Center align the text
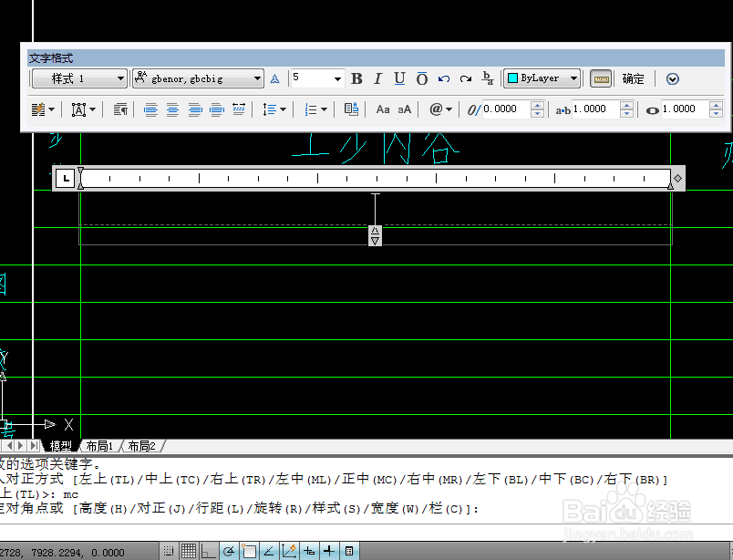 (172, 110)
